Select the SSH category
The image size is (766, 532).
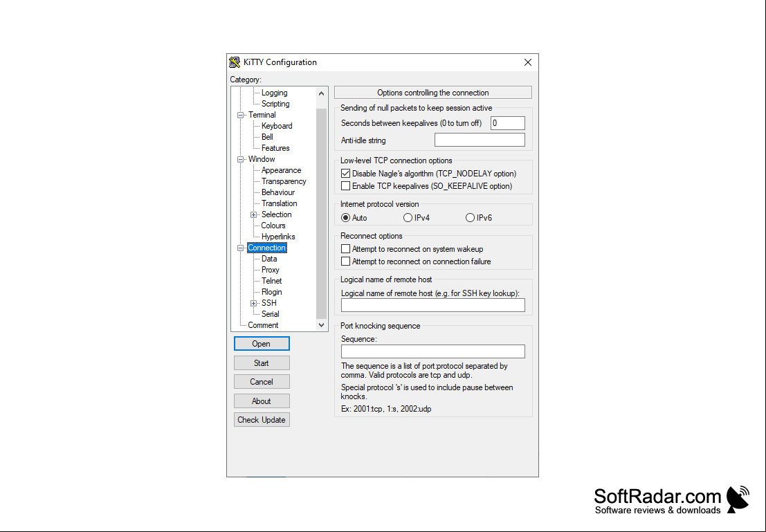tap(268, 303)
